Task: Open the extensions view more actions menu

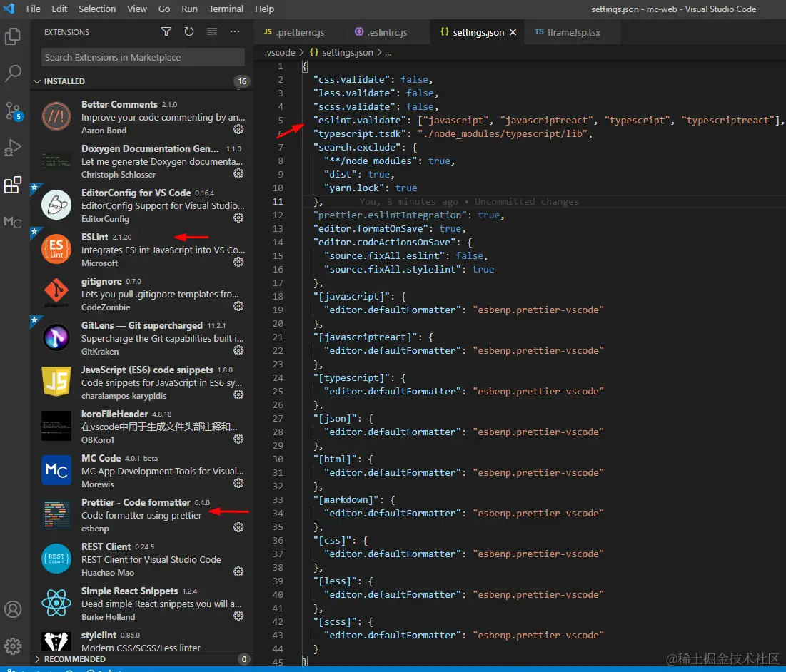Action: (235, 32)
